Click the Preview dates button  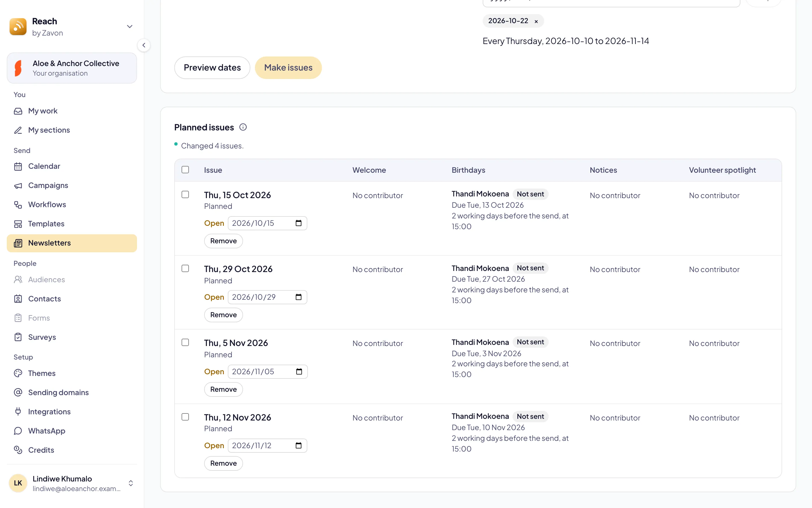tap(212, 67)
